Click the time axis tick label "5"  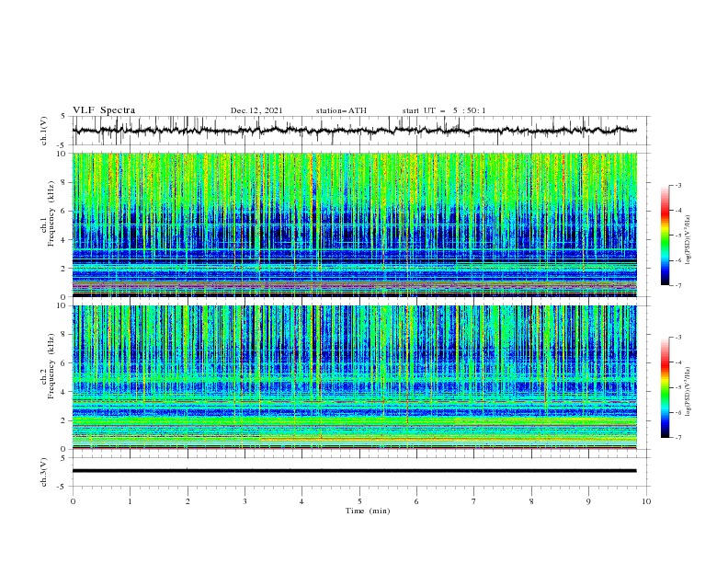coord(359,501)
